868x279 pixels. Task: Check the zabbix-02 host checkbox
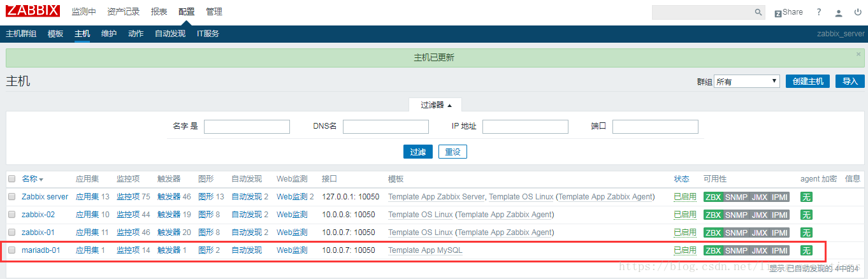click(x=12, y=215)
